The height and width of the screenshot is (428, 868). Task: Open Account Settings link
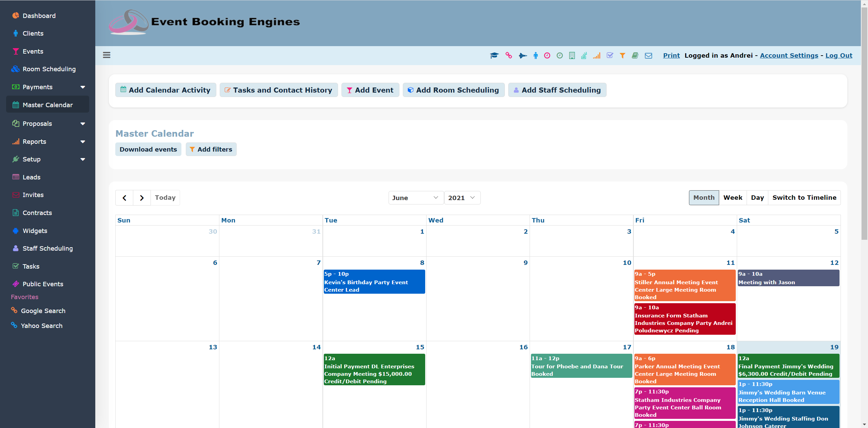click(x=789, y=56)
